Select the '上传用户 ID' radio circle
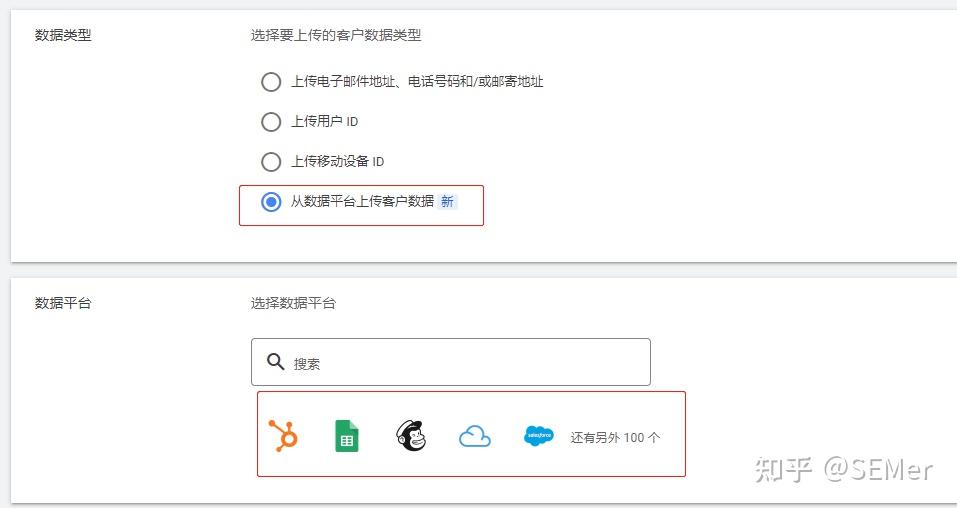957x508 pixels. (x=271, y=122)
